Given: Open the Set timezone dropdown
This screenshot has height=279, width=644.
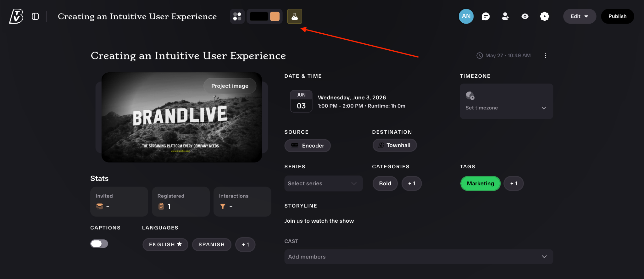Looking at the screenshot, I should point(506,101).
